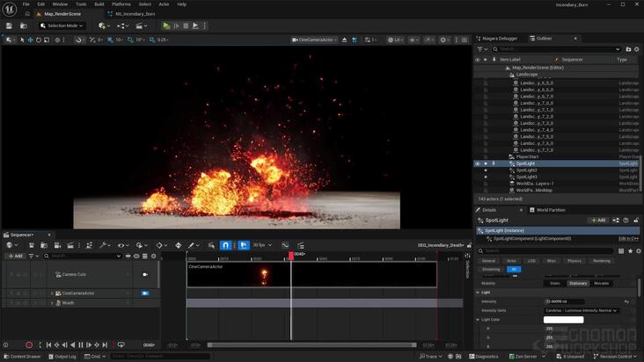Click the Sequencer horizontal time range scrollbar

click(311, 345)
